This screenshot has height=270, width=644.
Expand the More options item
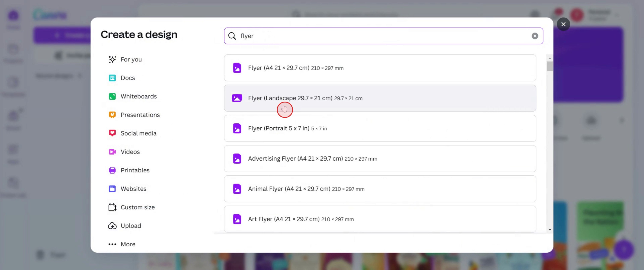point(128,244)
